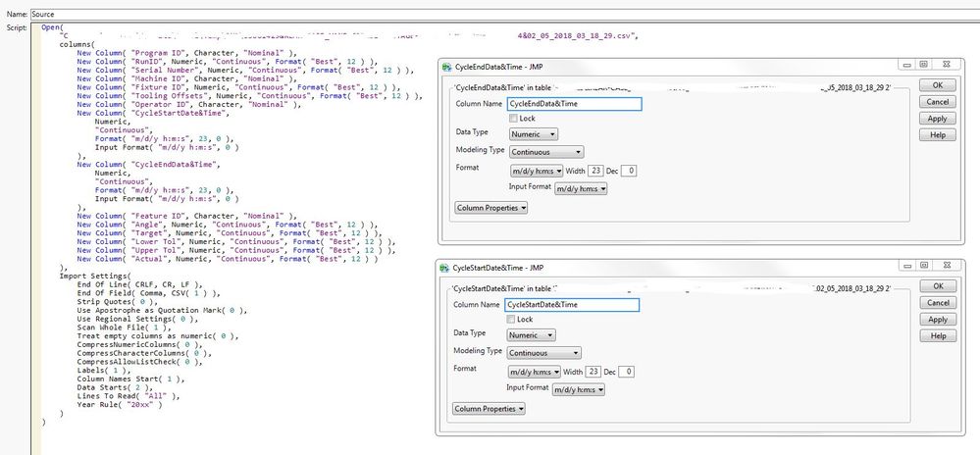Enable Lock checkbox in CycleStartDate&Time dialog
Image resolution: width=980 pixels, height=455 pixels.
click(511, 319)
